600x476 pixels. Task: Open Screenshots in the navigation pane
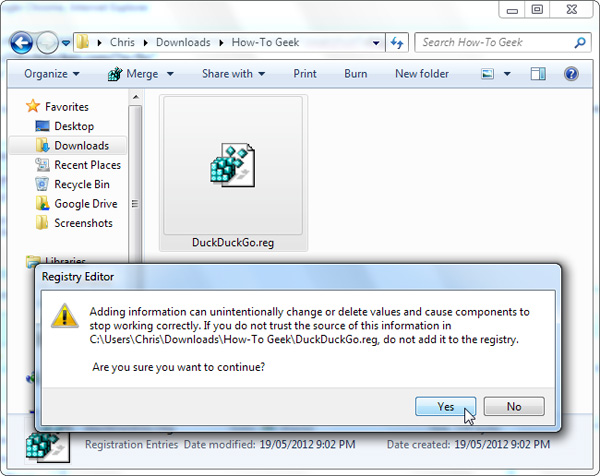83,223
